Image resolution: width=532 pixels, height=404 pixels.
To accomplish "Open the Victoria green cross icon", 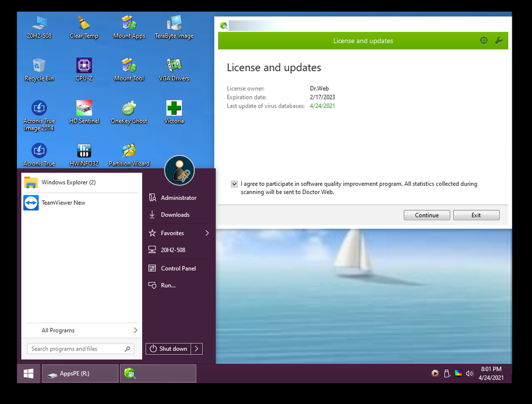I will click(x=174, y=112).
